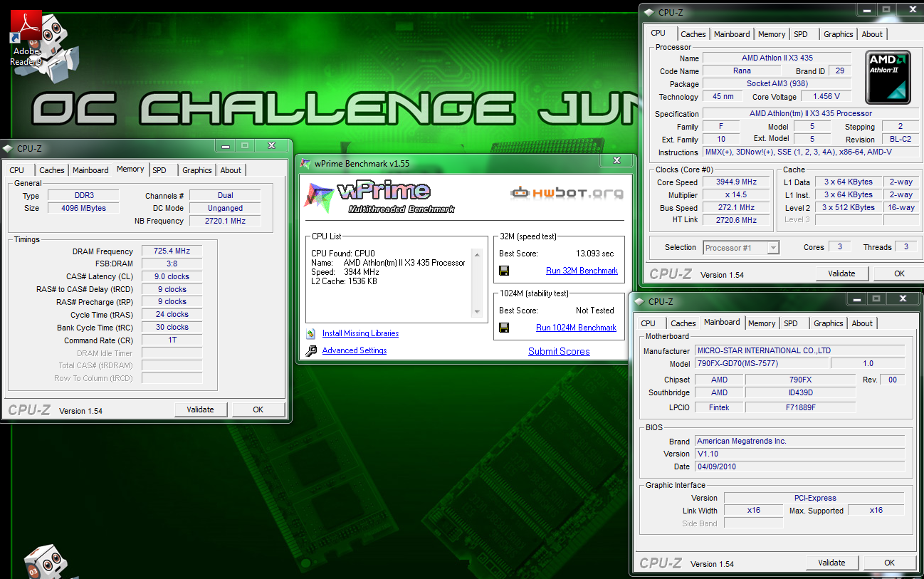Click the Install Missing Libraries icon
Screen dimensions: 924x579
tap(310, 333)
